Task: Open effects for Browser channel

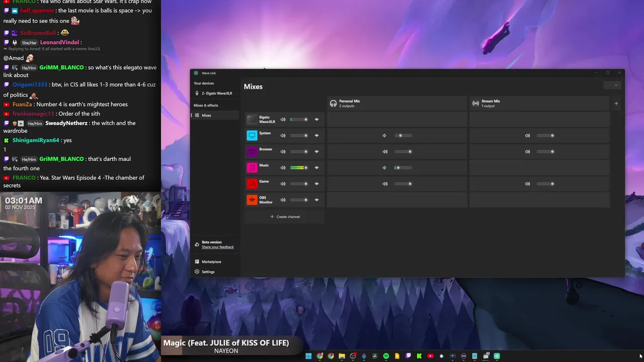Action: [316, 151]
